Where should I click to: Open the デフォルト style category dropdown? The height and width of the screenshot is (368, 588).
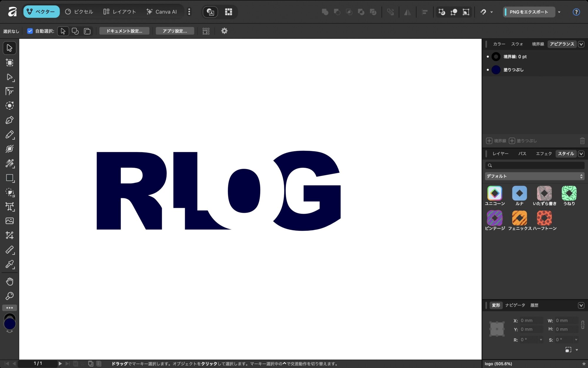click(x=534, y=176)
